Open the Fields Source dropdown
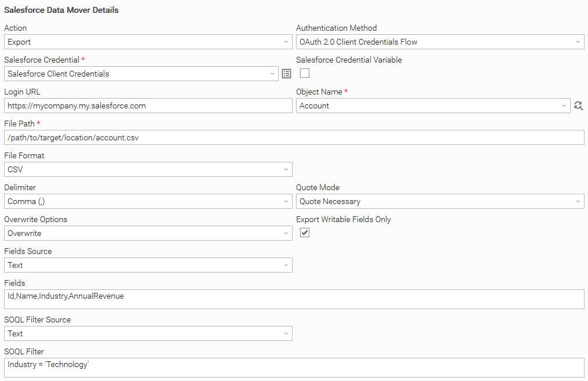588x381 pixels. (148, 266)
